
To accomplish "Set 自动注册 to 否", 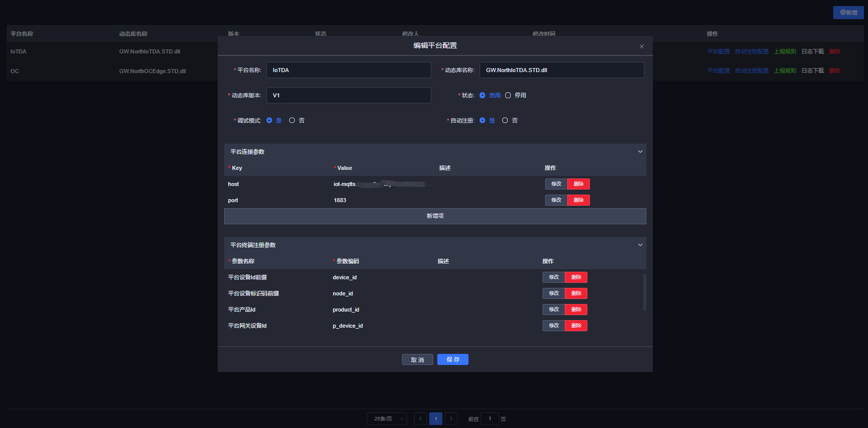I will click(505, 120).
